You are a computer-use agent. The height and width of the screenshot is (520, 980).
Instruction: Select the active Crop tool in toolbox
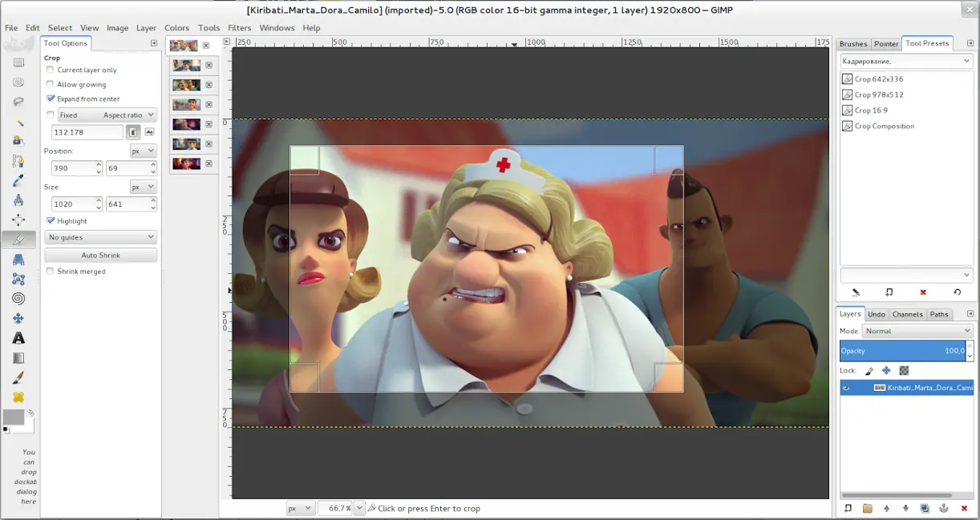tap(18, 240)
